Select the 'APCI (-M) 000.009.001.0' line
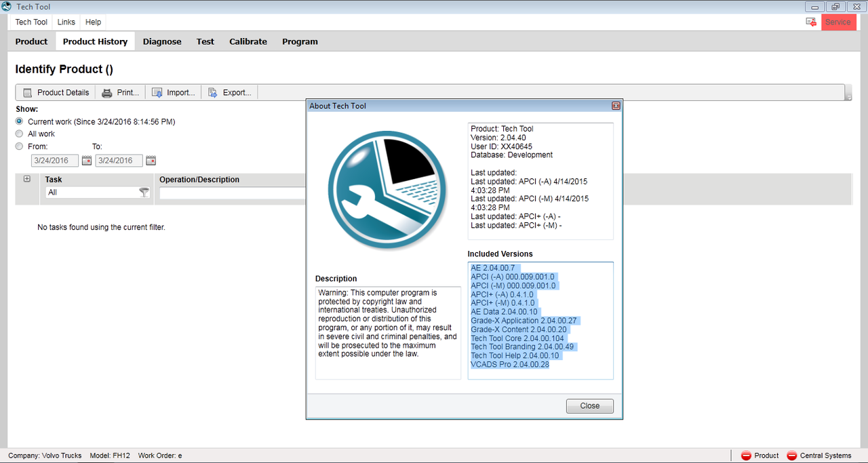The height and width of the screenshot is (463, 868). [x=513, y=285]
